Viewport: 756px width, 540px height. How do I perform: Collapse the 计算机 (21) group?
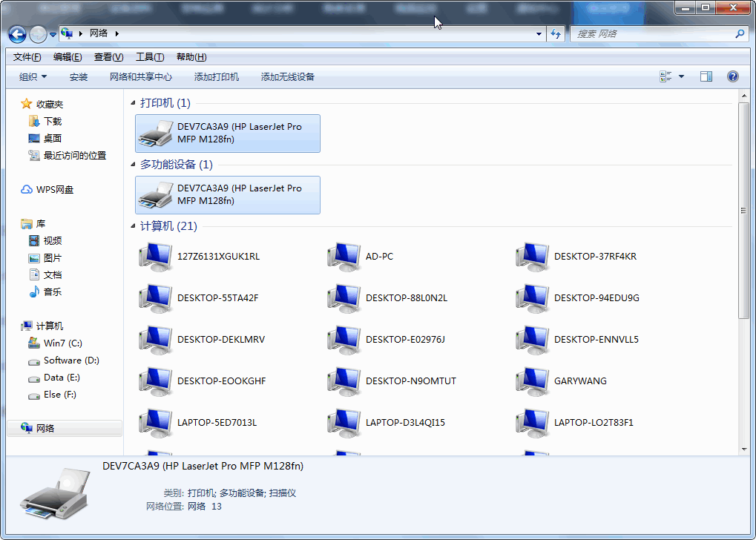pyautogui.click(x=133, y=227)
